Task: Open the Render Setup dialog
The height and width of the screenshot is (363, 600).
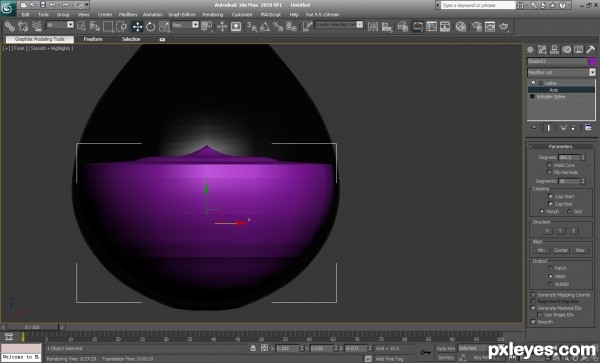Action: pos(476,26)
